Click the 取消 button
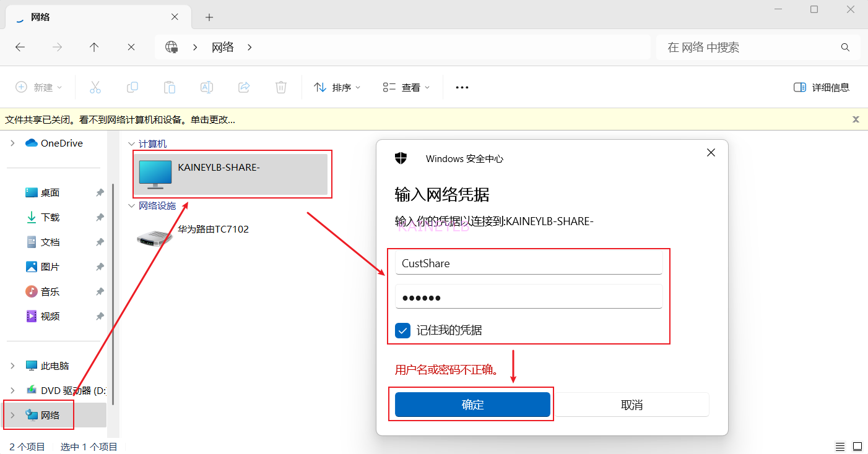Viewport: 868px width, 454px height. 631,405
